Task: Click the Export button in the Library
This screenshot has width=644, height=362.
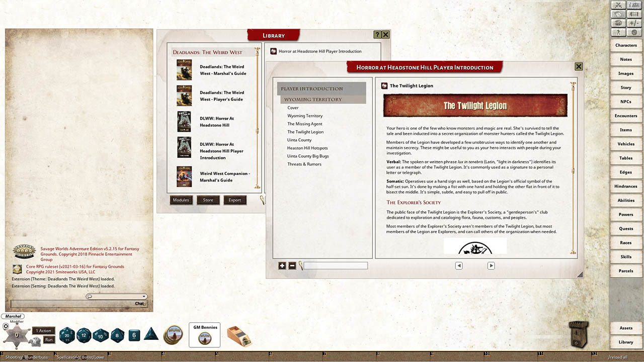Action: 234,200
